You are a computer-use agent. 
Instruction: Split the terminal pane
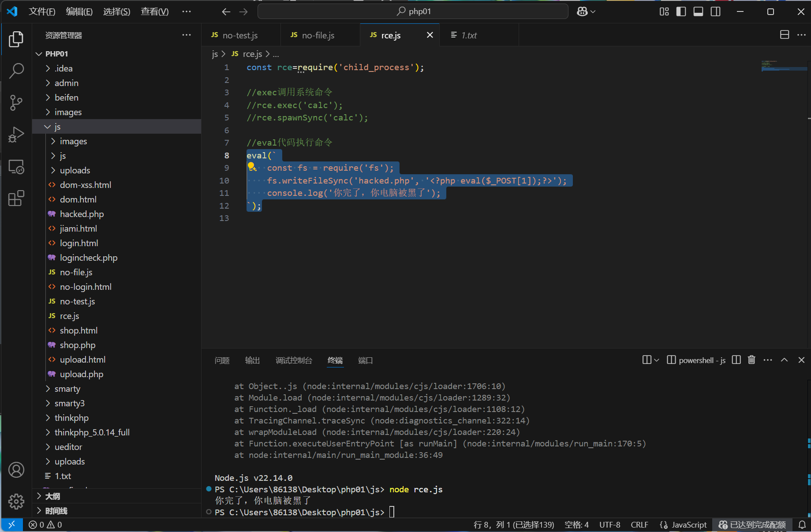click(736, 360)
